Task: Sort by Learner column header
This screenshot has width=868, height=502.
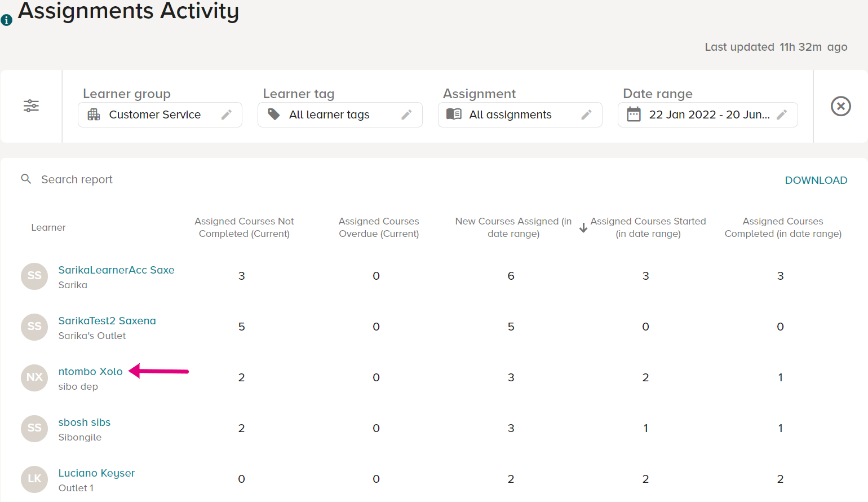Action: click(48, 227)
